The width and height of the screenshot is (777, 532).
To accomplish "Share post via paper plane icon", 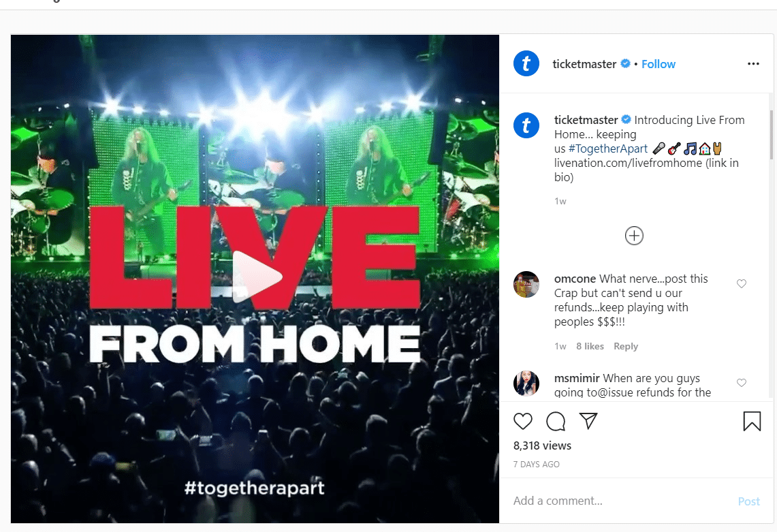I will click(588, 421).
